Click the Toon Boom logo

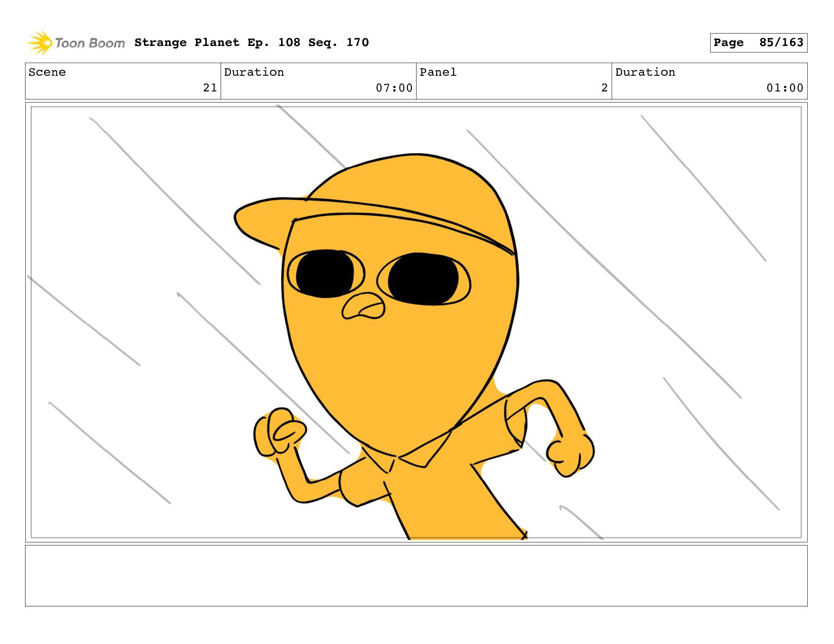click(x=76, y=43)
